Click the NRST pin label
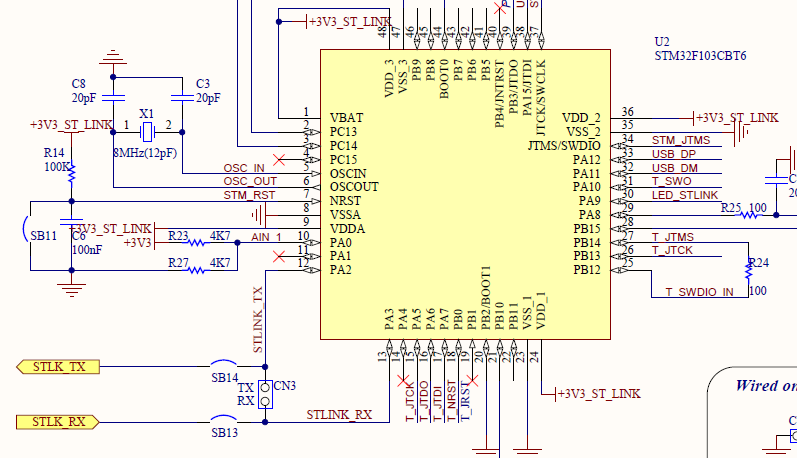 [x=345, y=201]
